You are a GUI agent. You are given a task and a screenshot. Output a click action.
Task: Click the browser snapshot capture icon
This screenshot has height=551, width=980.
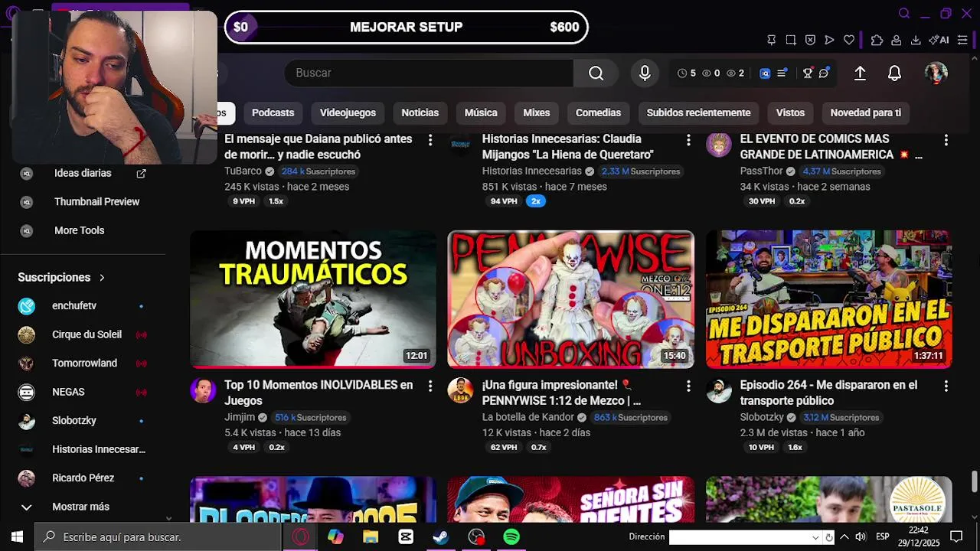(791, 40)
